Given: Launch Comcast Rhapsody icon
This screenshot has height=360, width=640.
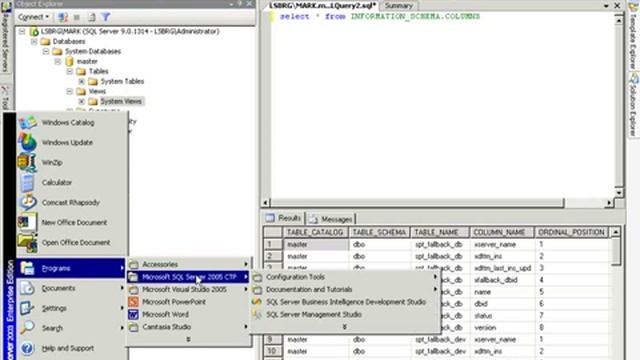Looking at the screenshot, I should tap(28, 202).
